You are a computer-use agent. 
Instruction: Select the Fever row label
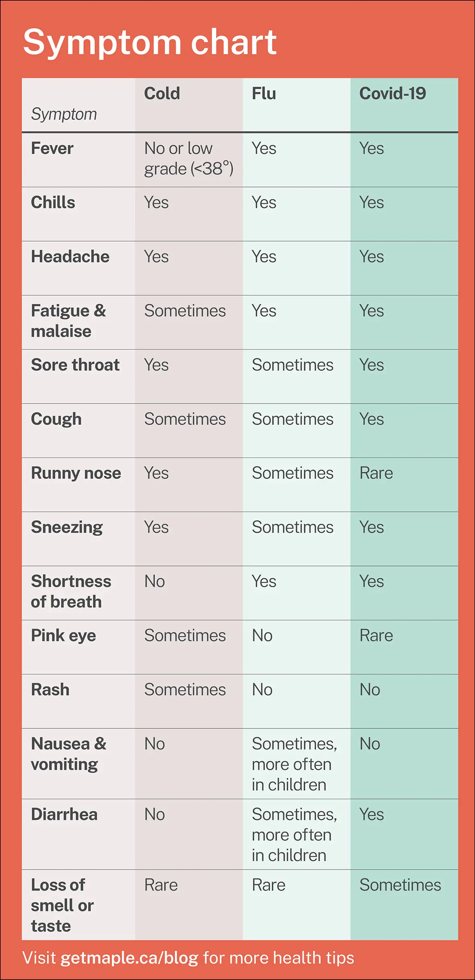coord(52,148)
